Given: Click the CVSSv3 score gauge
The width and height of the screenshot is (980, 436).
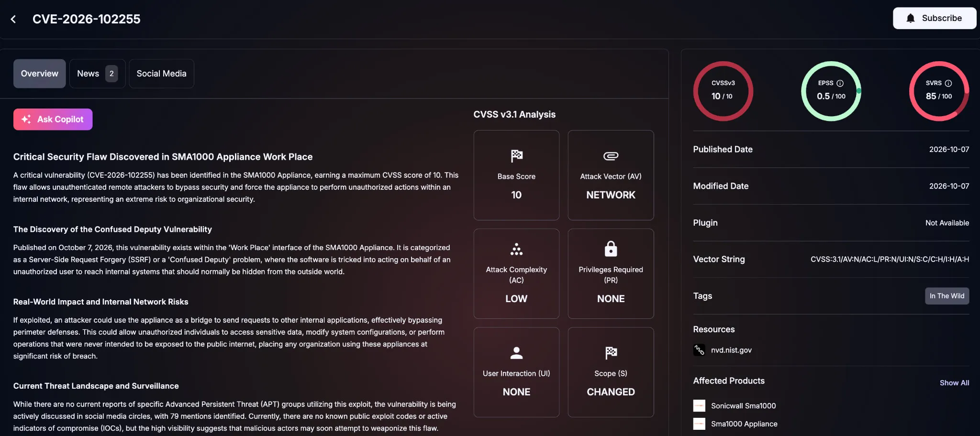Looking at the screenshot, I should 723,91.
